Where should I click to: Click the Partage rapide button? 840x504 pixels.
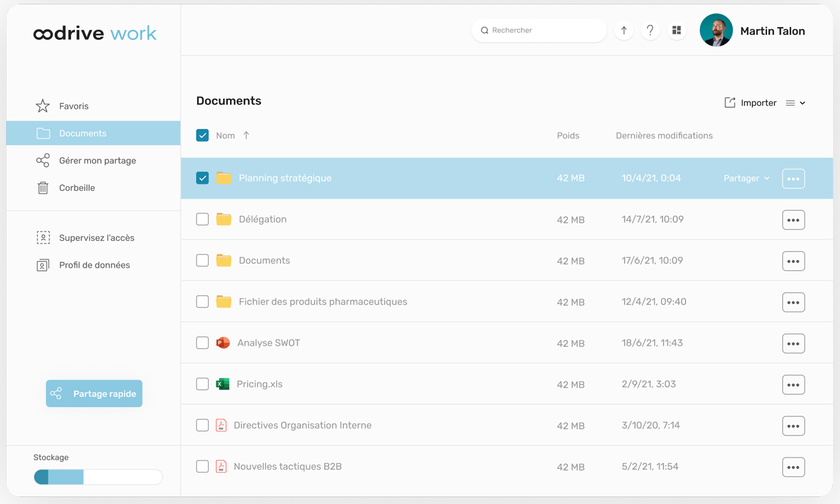pos(94,394)
